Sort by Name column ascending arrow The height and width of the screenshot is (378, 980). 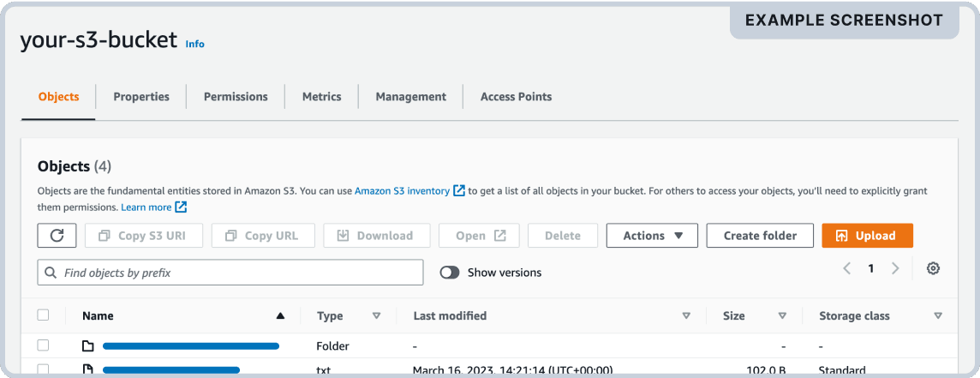point(280,316)
